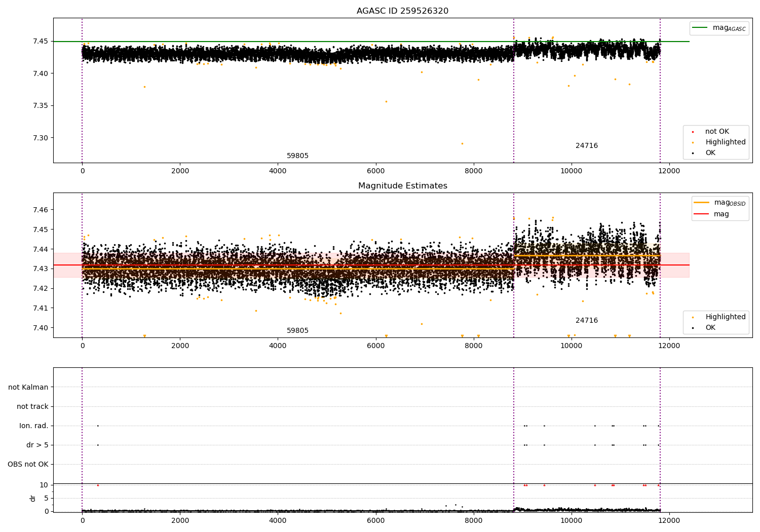Image resolution: width=760 pixels, height=532 pixels.
Task: Click the red 'not OK' legend marker
Action: 693,132
